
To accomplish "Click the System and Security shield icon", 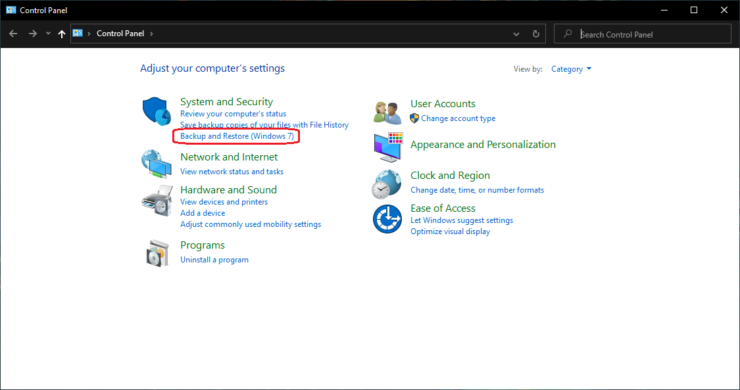I will click(157, 111).
